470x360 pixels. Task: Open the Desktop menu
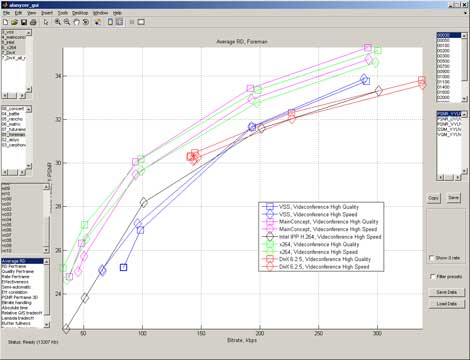point(80,13)
